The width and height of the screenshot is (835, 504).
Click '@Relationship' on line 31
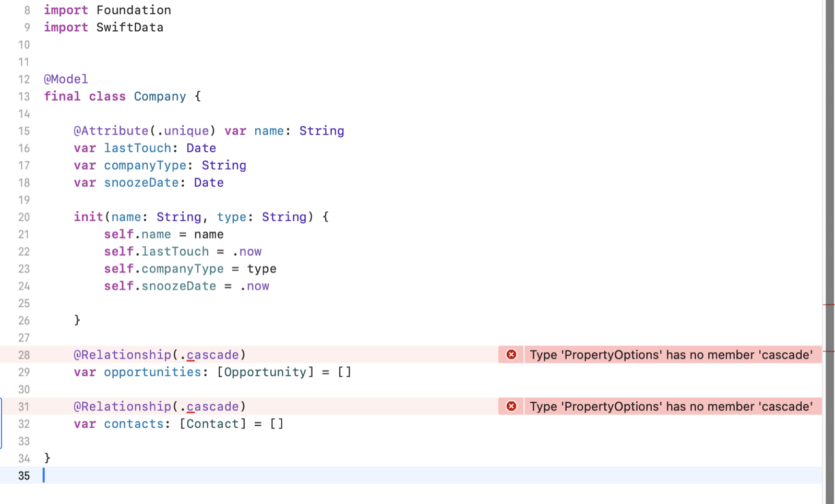pyautogui.click(x=123, y=406)
